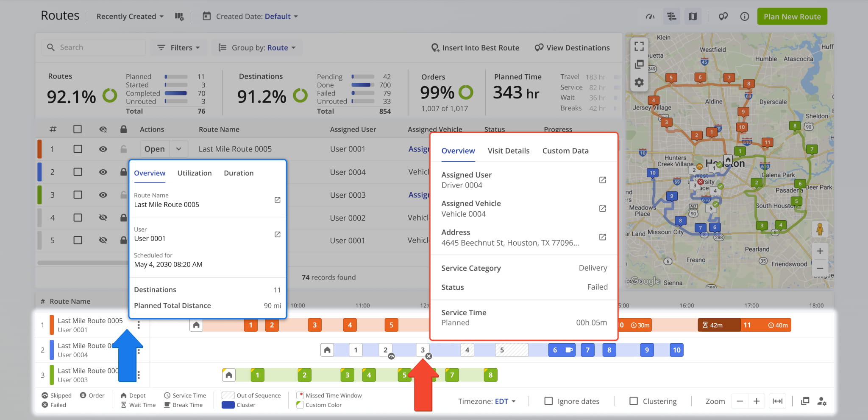Enable Clustering checkbox
The height and width of the screenshot is (420, 868).
(x=634, y=401)
